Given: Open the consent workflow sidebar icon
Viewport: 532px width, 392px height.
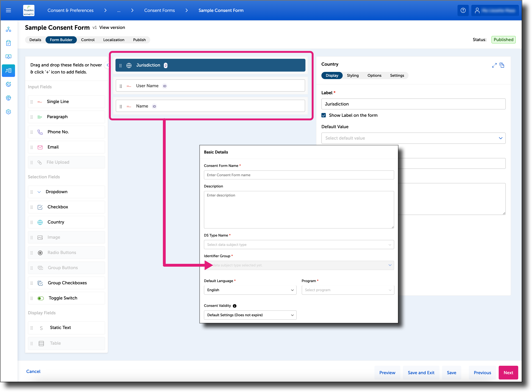Looking at the screenshot, I should [8, 29].
